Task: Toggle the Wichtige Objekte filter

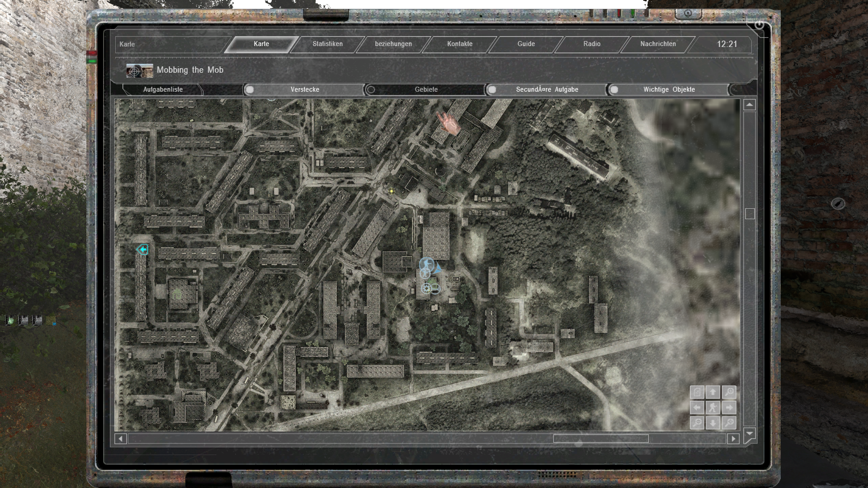Action: point(613,89)
